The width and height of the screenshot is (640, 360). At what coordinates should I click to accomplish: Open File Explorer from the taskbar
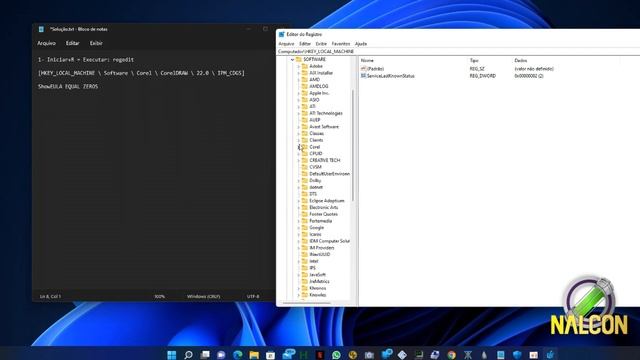pos(254,355)
